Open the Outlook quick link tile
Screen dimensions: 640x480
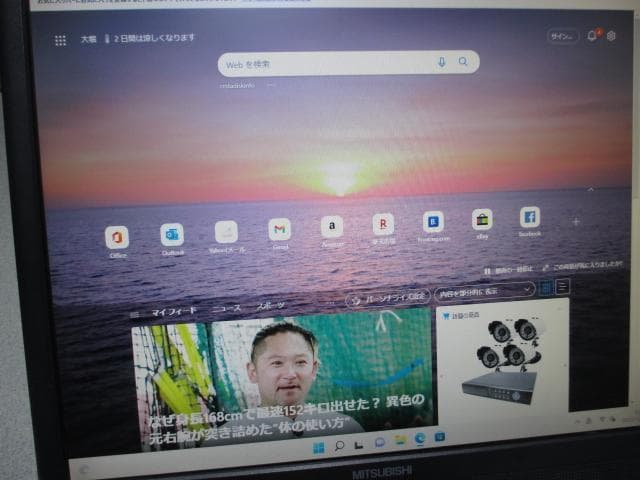[x=172, y=239]
